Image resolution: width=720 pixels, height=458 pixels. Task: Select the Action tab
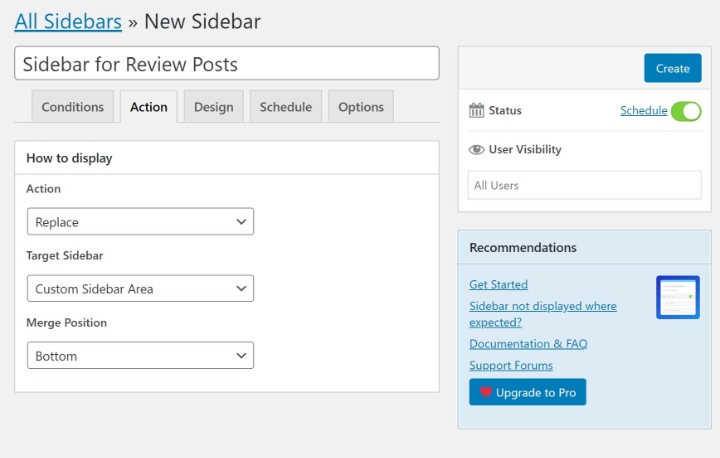click(x=149, y=107)
